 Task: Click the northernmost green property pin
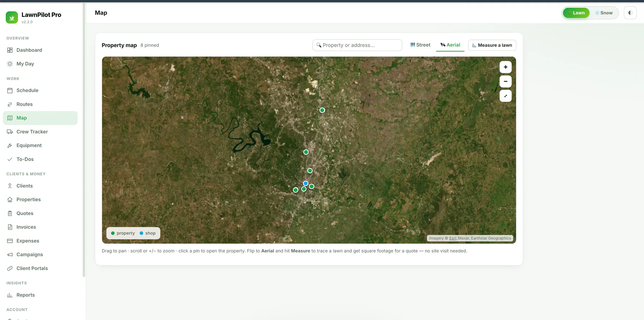pos(322,110)
